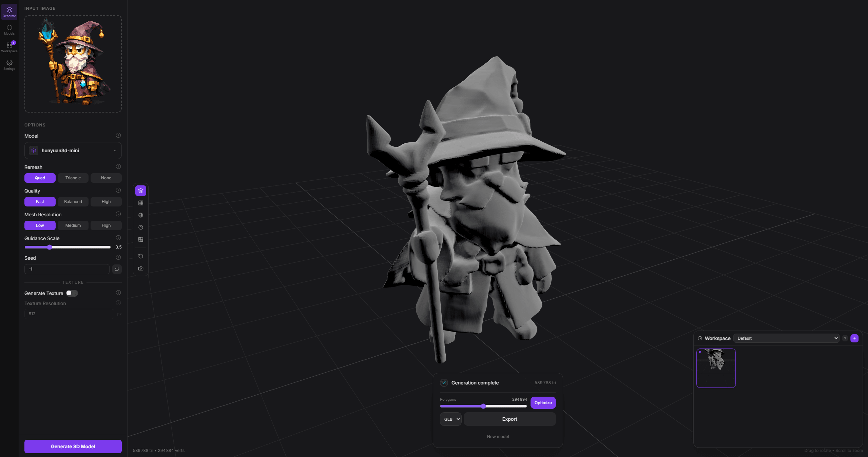Click the Generate 3D Model button
Image resolution: width=868 pixels, height=457 pixels.
[73, 446]
